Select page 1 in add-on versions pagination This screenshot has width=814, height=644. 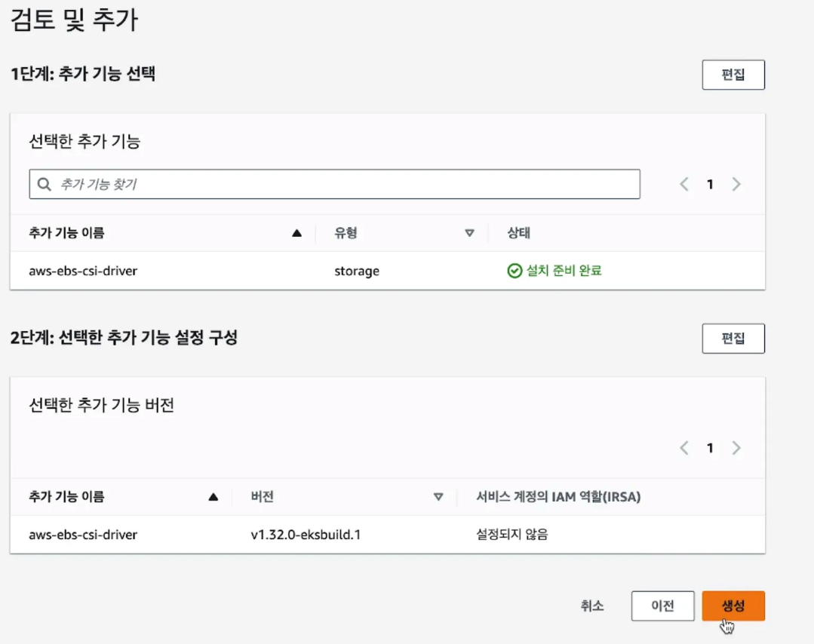click(x=710, y=448)
